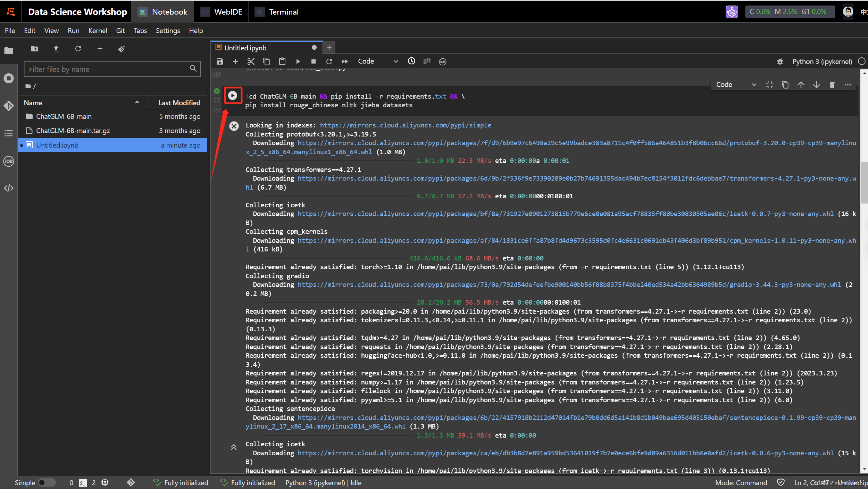Viewport: 868px width, 489px height.
Task: Open the debugger bug icon
Action: coord(780,61)
